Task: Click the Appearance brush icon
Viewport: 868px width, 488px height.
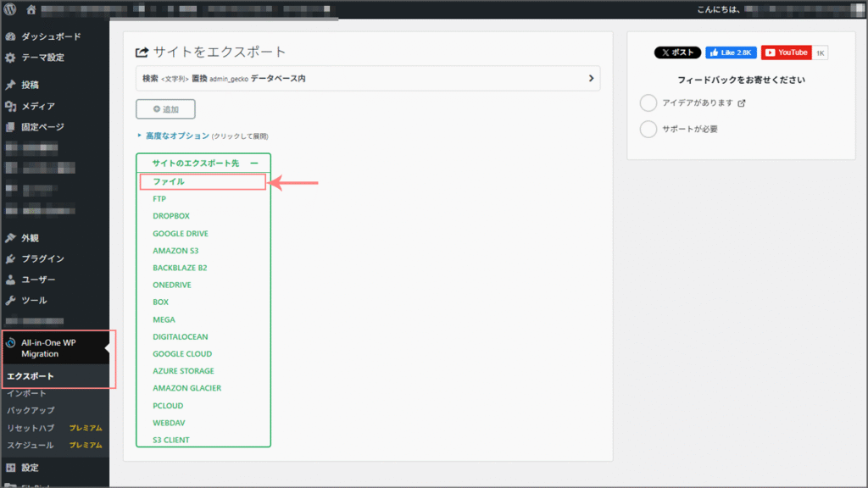Action: coord(10,238)
